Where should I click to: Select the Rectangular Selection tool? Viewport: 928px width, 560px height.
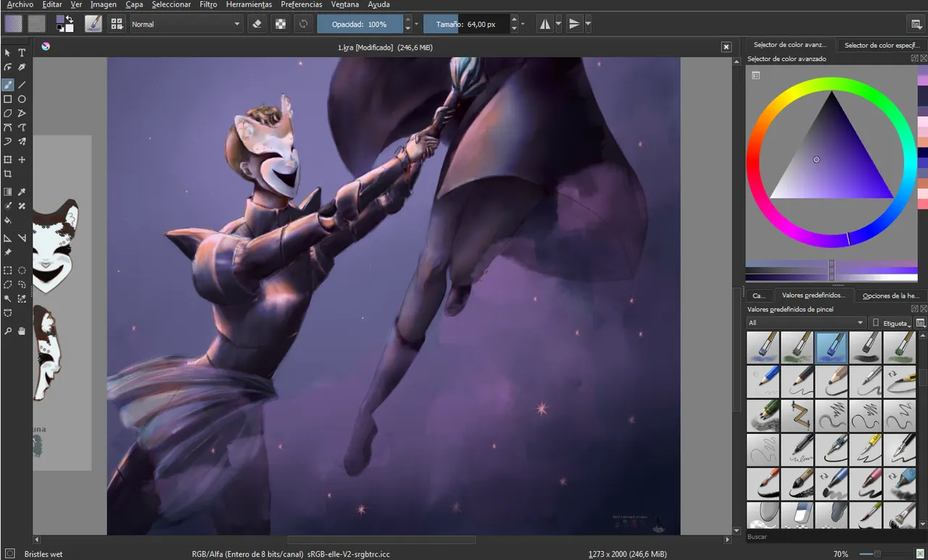click(x=8, y=270)
